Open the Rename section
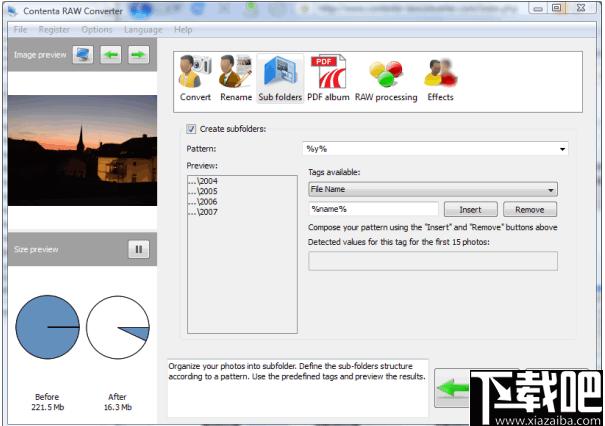605x426 pixels. pos(236,79)
